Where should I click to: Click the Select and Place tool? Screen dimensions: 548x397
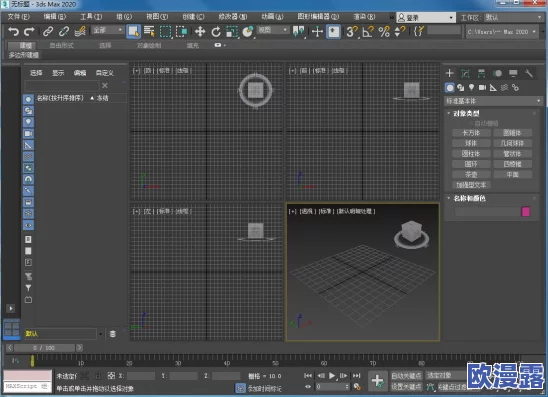(248, 31)
